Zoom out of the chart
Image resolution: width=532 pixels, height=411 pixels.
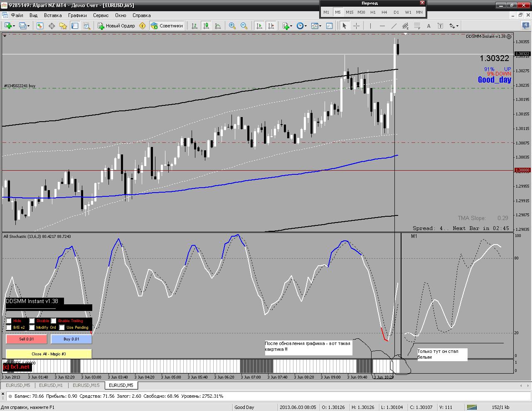point(244,26)
